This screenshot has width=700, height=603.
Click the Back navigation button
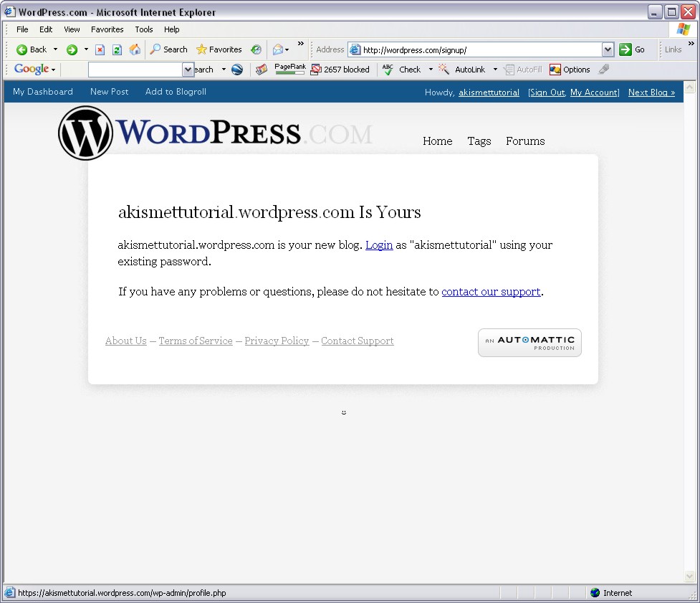(x=32, y=49)
